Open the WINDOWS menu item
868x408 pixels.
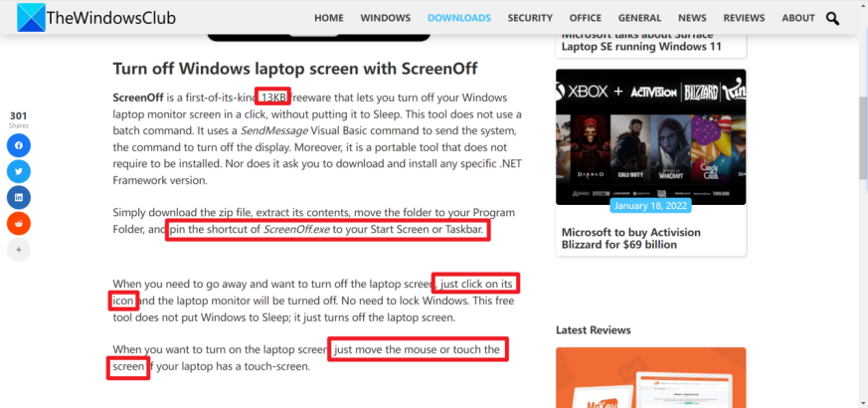(386, 18)
